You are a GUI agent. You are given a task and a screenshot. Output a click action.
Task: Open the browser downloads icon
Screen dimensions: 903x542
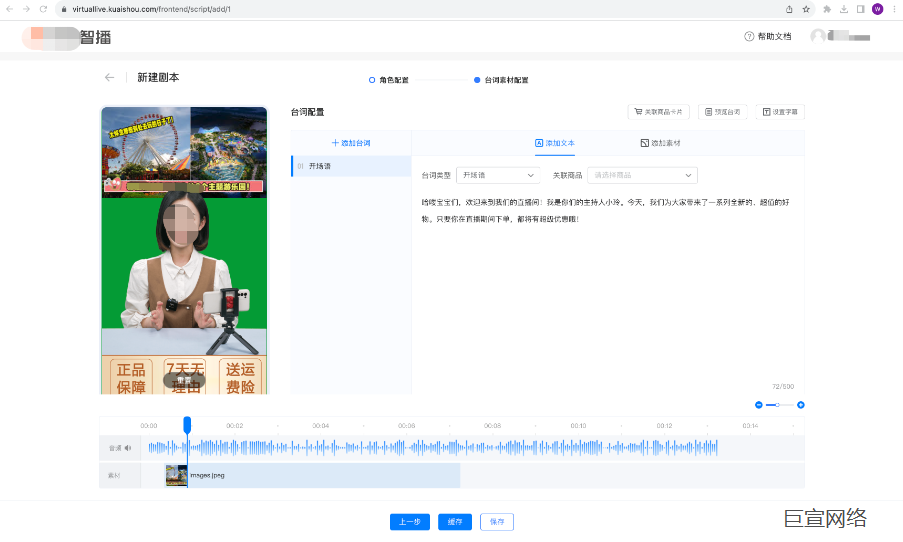coord(844,9)
